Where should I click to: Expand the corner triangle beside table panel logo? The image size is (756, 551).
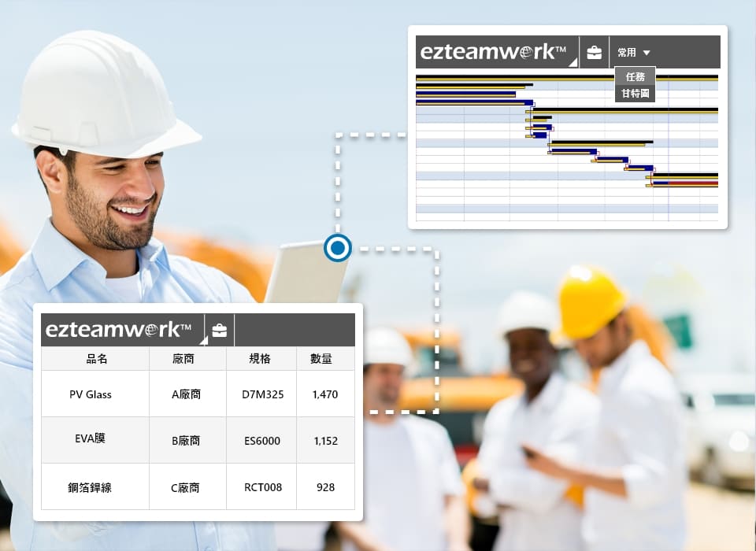pos(203,341)
